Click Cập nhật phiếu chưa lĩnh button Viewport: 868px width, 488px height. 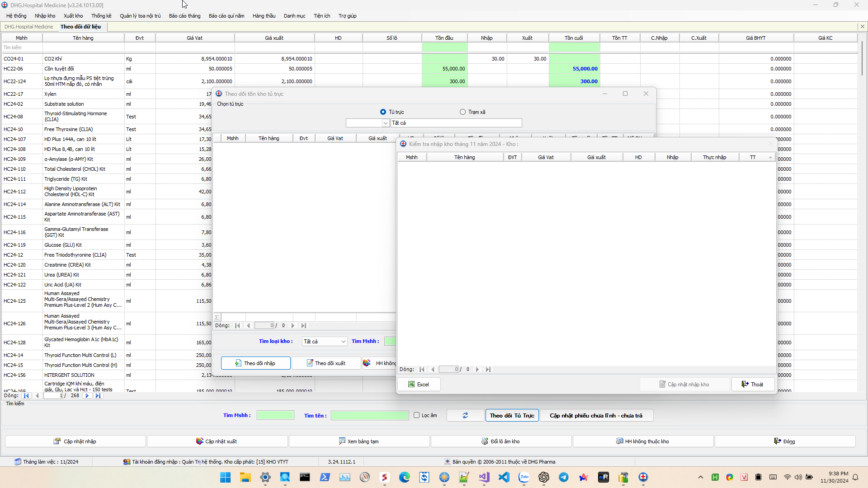coord(596,415)
